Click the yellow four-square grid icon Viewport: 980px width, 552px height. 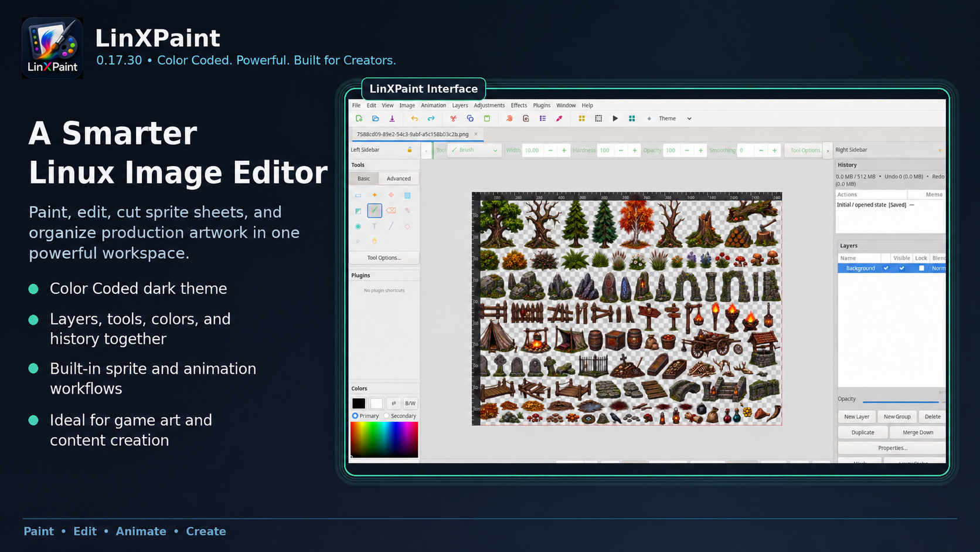pos(581,118)
